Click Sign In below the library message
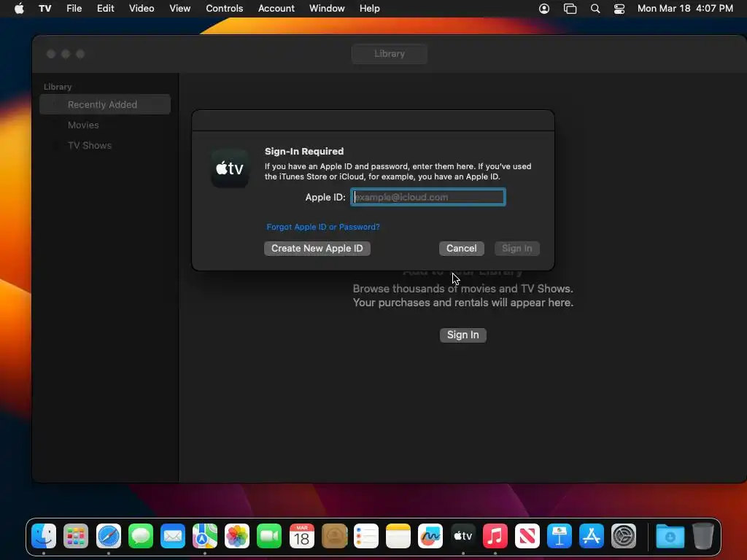 pos(462,335)
